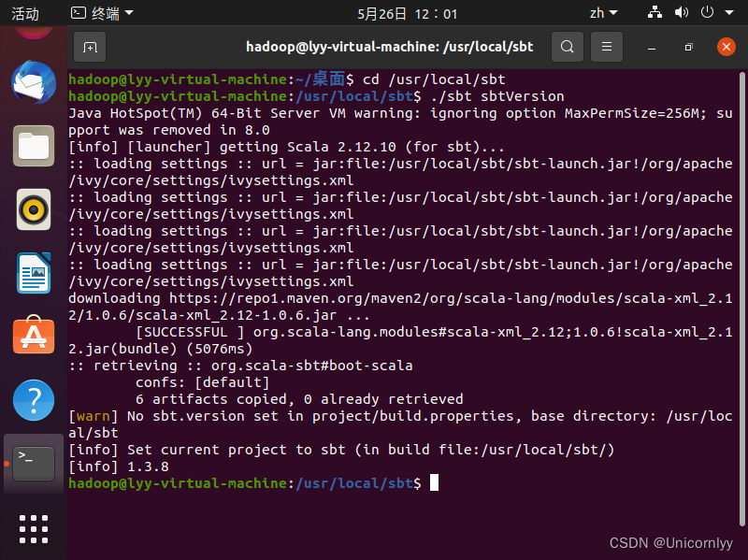Click ':: retrieving :: org.scala-sbt#boot-scala' line
The height and width of the screenshot is (560, 748).
[240, 366]
